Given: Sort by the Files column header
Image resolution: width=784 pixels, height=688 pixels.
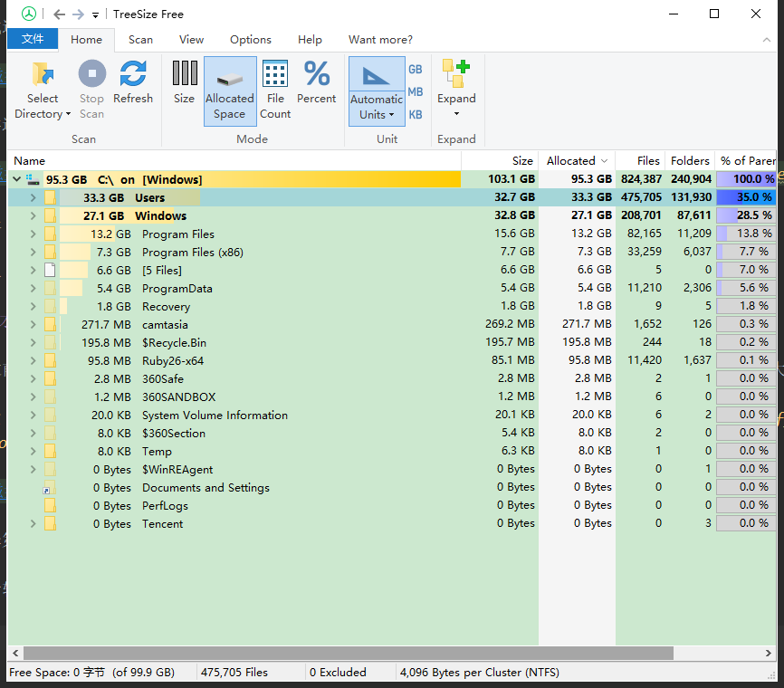Looking at the screenshot, I should (x=648, y=160).
